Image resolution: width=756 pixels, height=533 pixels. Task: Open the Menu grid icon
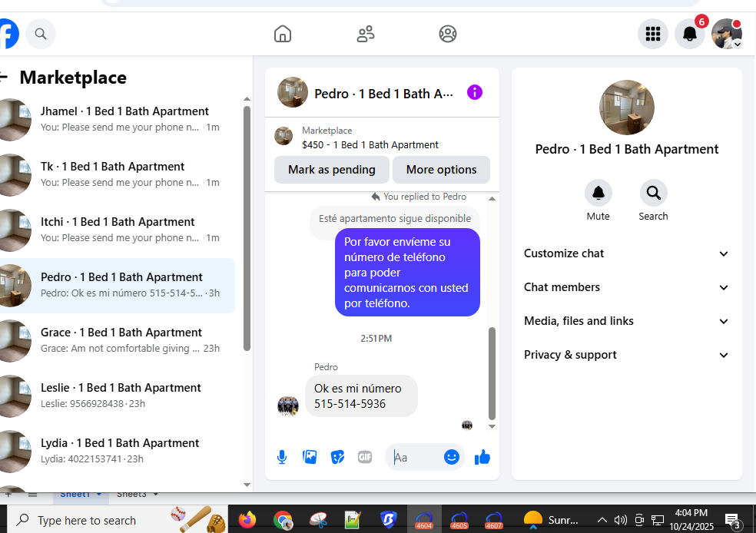pyautogui.click(x=653, y=34)
